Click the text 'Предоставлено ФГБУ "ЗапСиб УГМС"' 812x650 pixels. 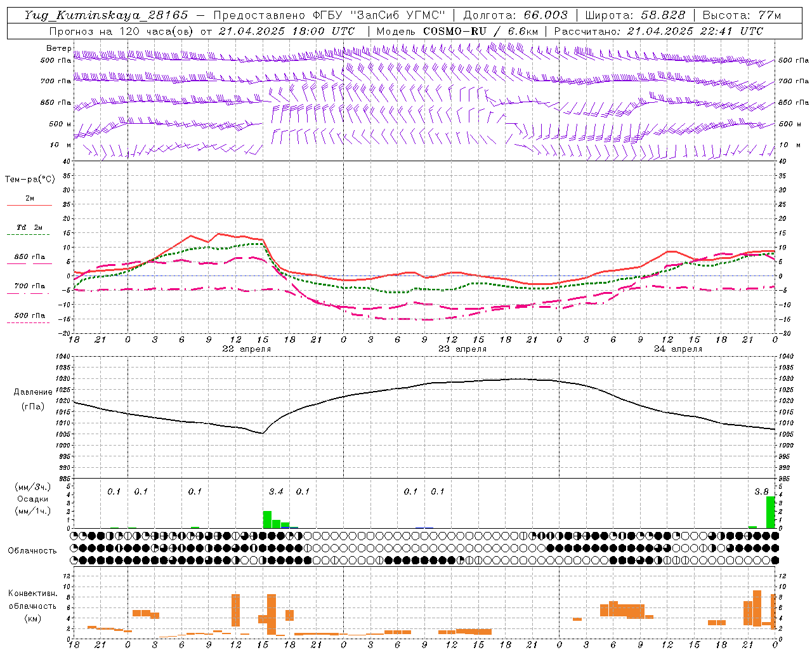click(329, 15)
